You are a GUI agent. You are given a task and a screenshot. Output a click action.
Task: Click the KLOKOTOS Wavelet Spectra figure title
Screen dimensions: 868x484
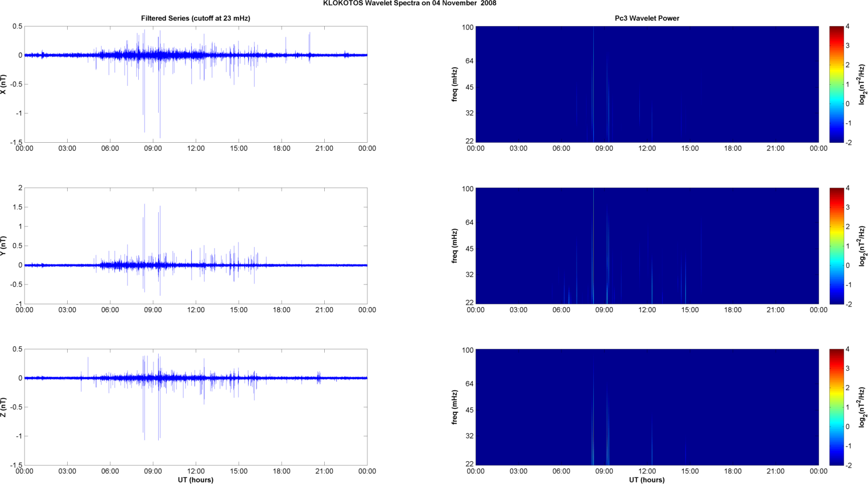tap(409, 3)
